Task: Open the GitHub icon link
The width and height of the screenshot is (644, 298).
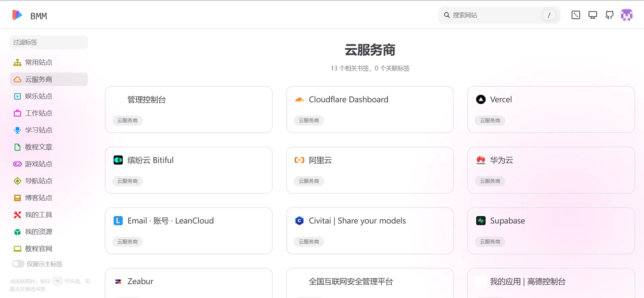Action: click(610, 15)
